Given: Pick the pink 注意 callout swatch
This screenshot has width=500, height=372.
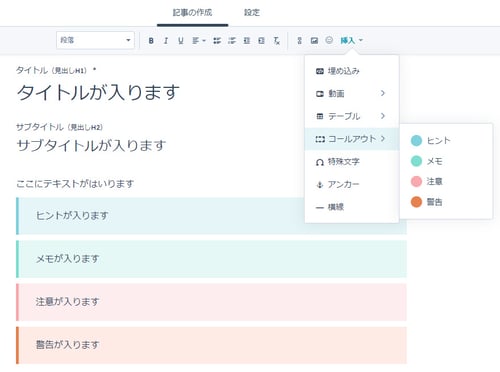Looking at the screenshot, I should pyautogui.click(x=416, y=182).
